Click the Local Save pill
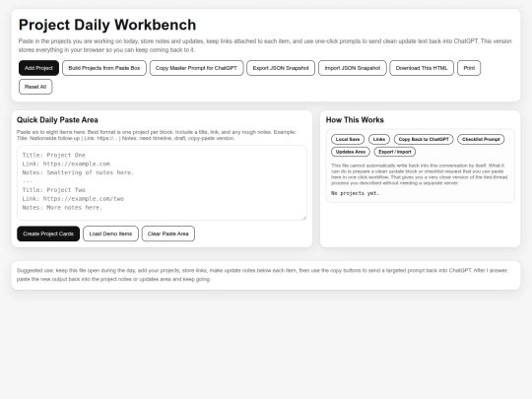The height and width of the screenshot is (399, 532). [x=348, y=139]
